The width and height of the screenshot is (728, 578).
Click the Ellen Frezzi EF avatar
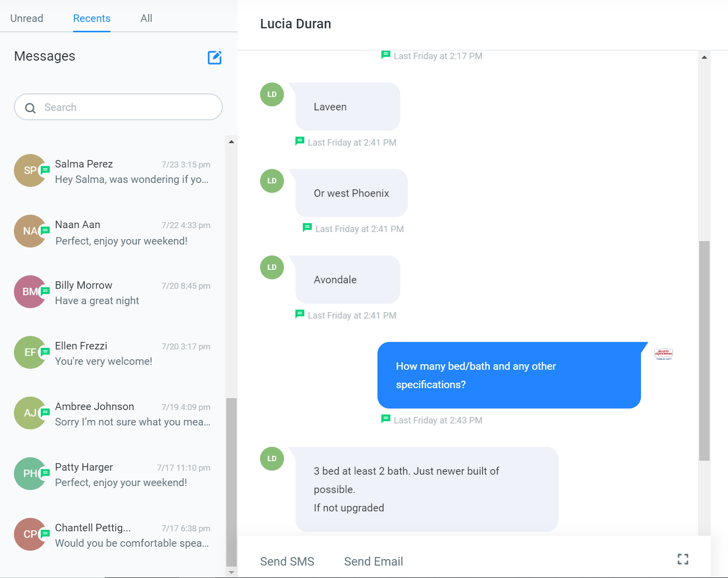tap(30, 352)
